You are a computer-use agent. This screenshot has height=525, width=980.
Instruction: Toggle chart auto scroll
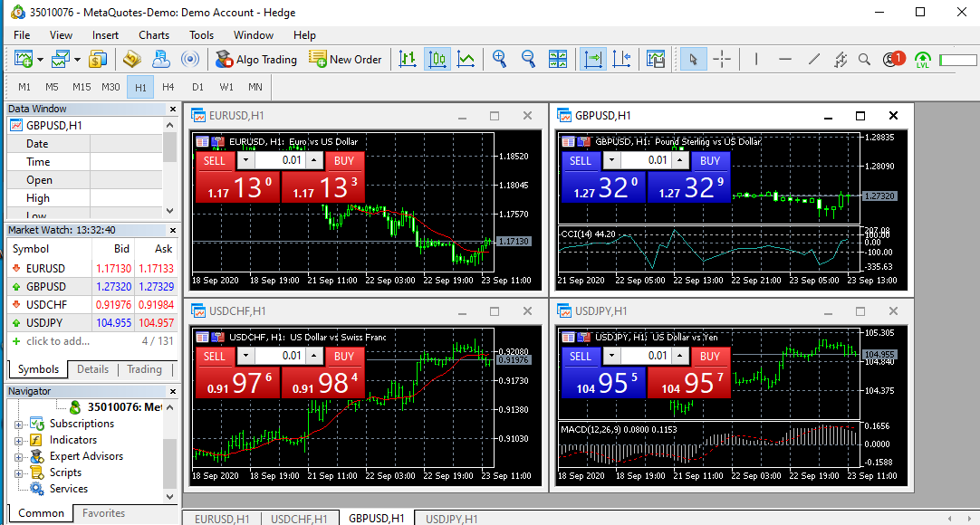(x=591, y=60)
